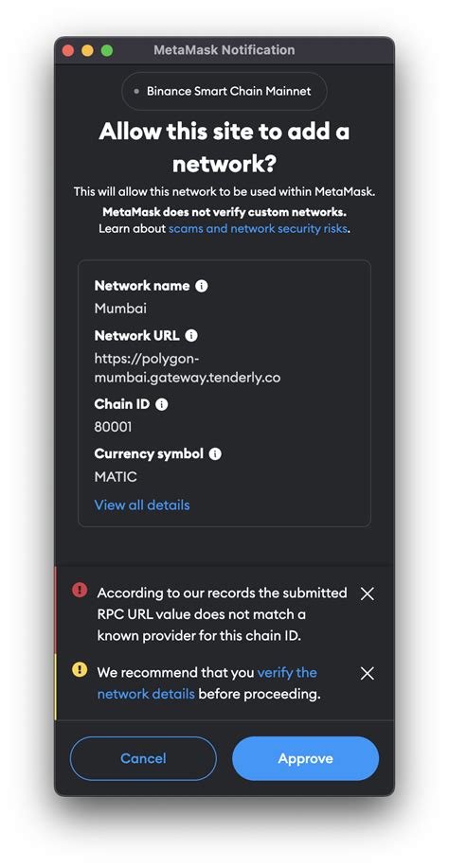
Task: Open scams and network security risks link
Action: (x=258, y=229)
